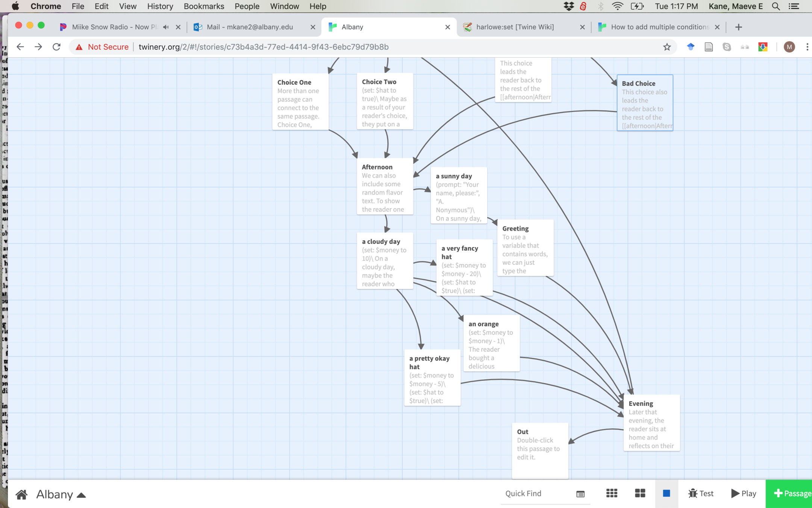The image size is (812, 508).
Task: Bookmark this page with star icon
Action: pyautogui.click(x=667, y=47)
